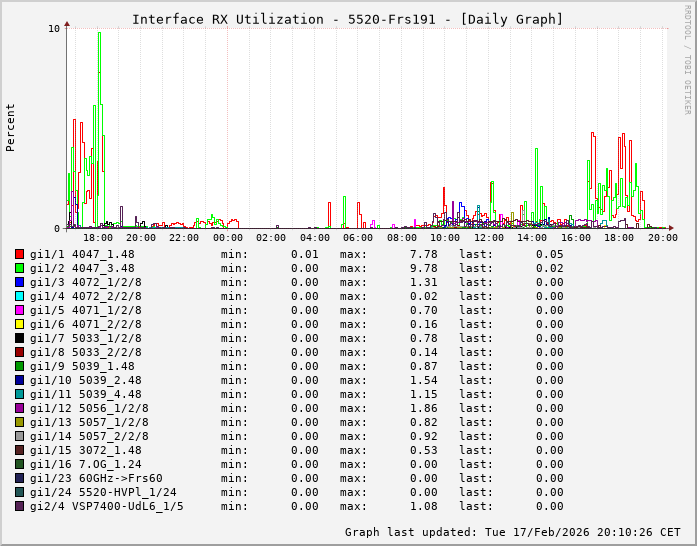Click the green gi1/2 4047_3.48 legend swatch
This screenshot has height=546, width=697.
tap(19, 268)
